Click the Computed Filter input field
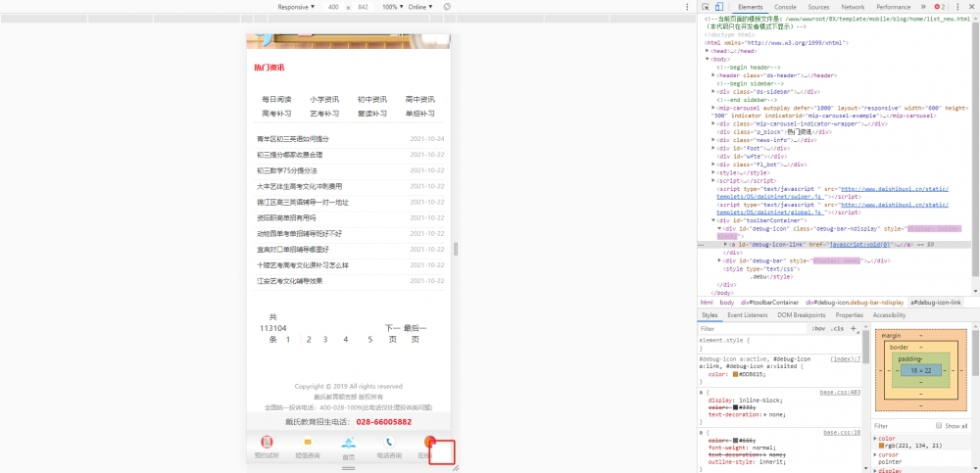The height and width of the screenshot is (473, 980). (902, 426)
